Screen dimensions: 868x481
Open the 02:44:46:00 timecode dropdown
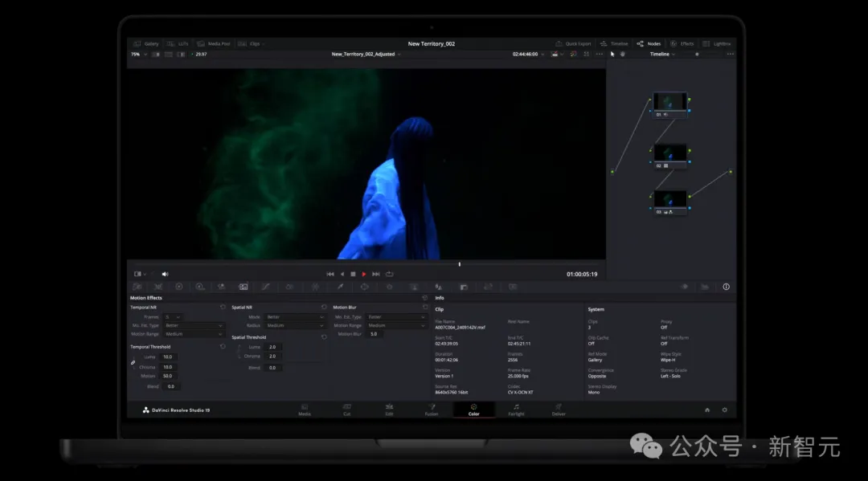[528, 54]
